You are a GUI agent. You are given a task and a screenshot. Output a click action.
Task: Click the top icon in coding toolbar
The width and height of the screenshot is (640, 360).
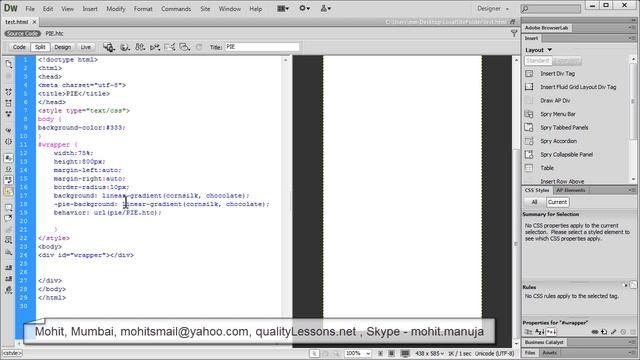9,64
